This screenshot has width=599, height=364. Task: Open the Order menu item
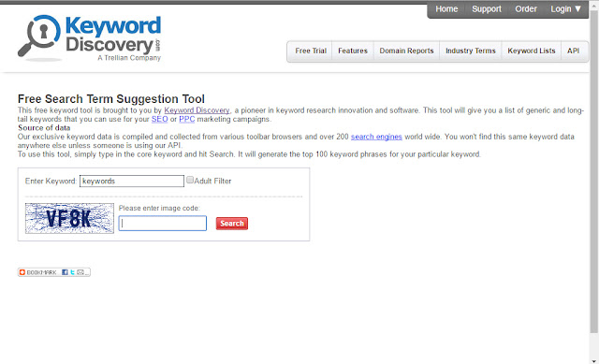pyautogui.click(x=526, y=8)
